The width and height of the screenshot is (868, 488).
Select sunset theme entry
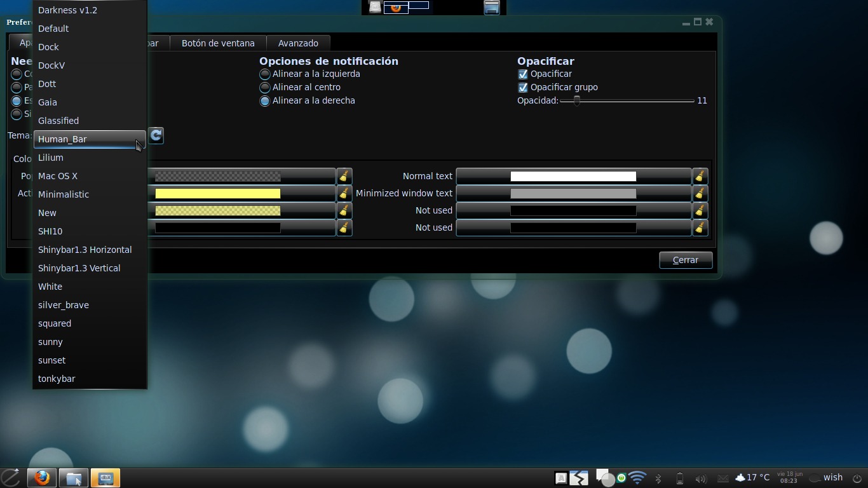(x=90, y=360)
